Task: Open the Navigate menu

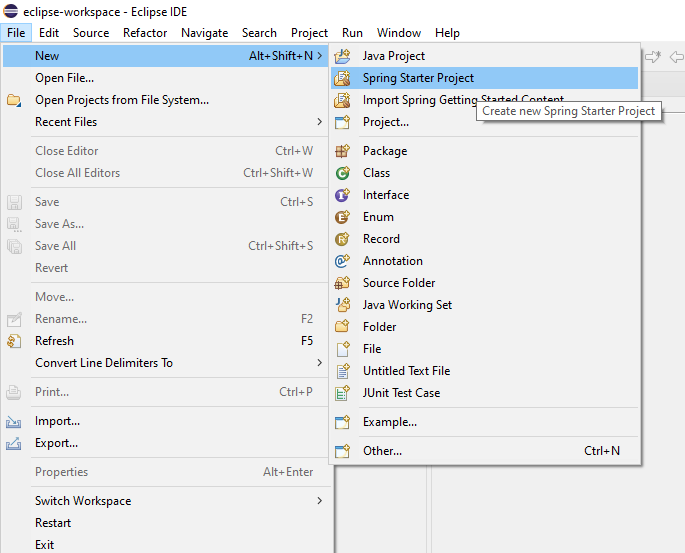Action: pos(204,33)
